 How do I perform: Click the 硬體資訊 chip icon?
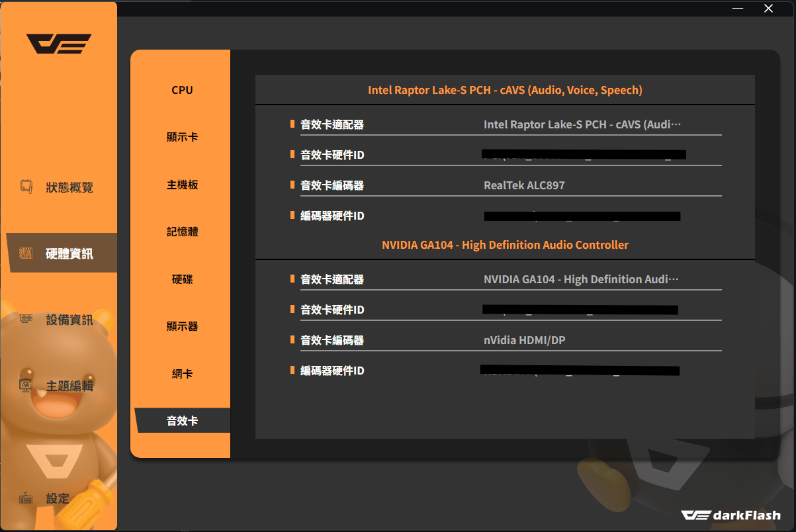tap(26, 253)
